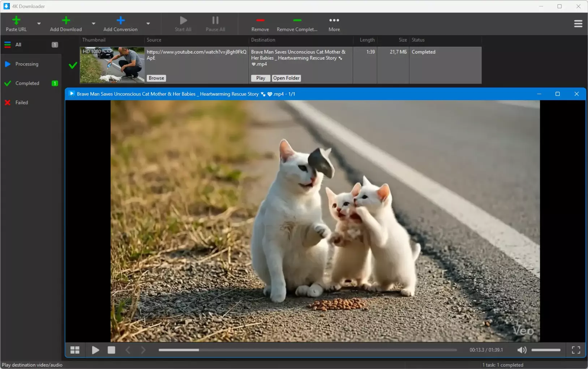Select the Failed filter in sidebar
The height and width of the screenshot is (369, 588).
pos(22,103)
